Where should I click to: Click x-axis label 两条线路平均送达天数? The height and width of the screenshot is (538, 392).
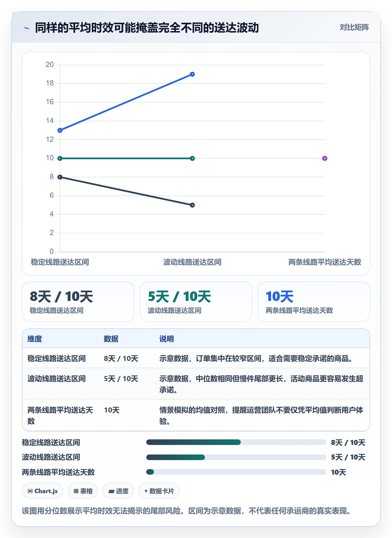(325, 262)
